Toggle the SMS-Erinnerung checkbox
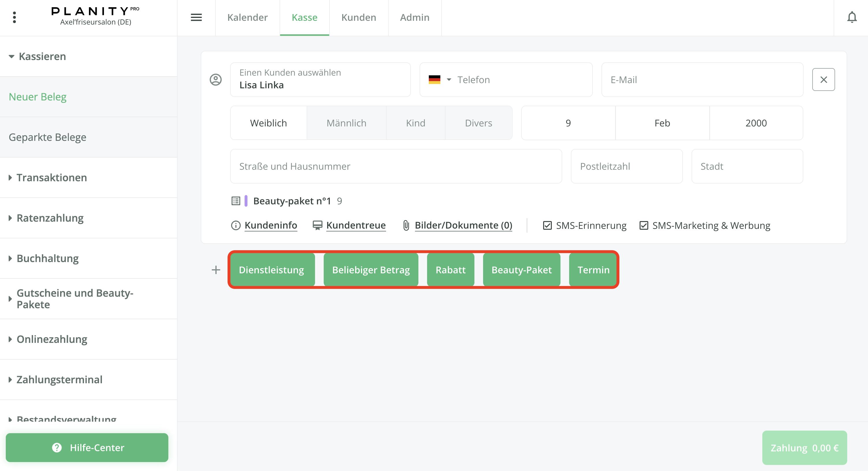The height and width of the screenshot is (471, 868). coord(547,225)
